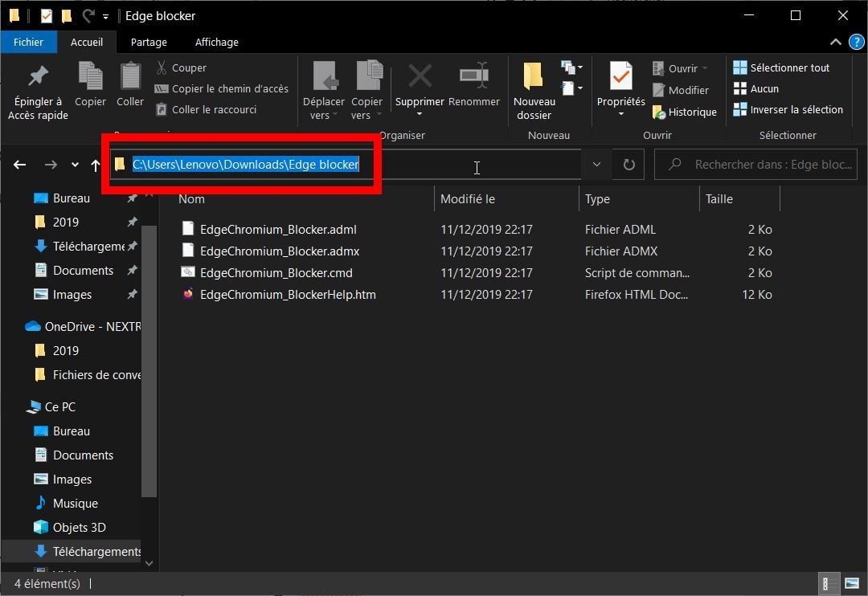Image resolution: width=868 pixels, height=596 pixels.
Task: Open Nouvel élément dropdown in Nouveau group
Action: click(572, 67)
